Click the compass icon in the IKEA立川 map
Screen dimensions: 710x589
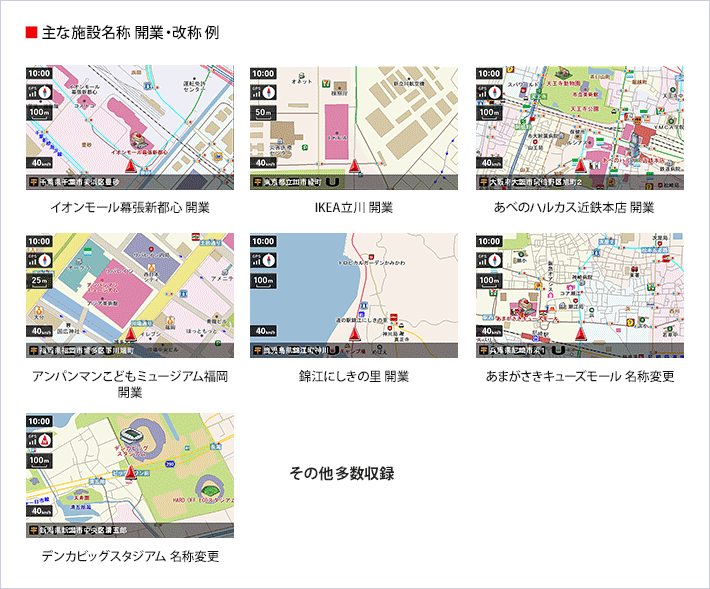coord(269,92)
